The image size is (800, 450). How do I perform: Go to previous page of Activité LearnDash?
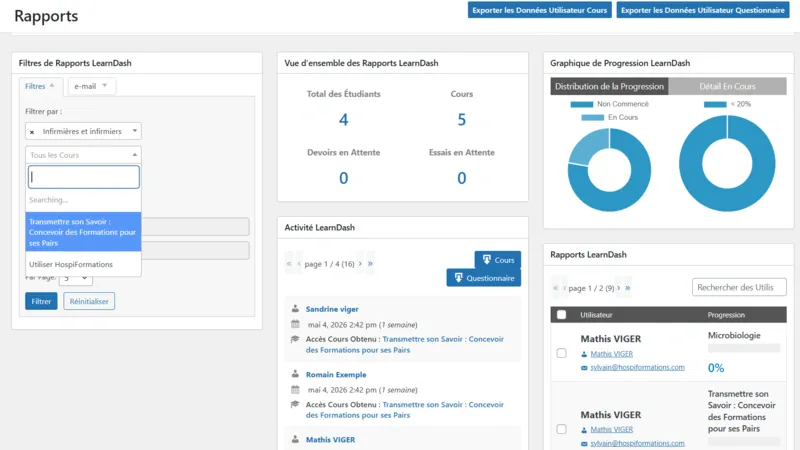299,264
